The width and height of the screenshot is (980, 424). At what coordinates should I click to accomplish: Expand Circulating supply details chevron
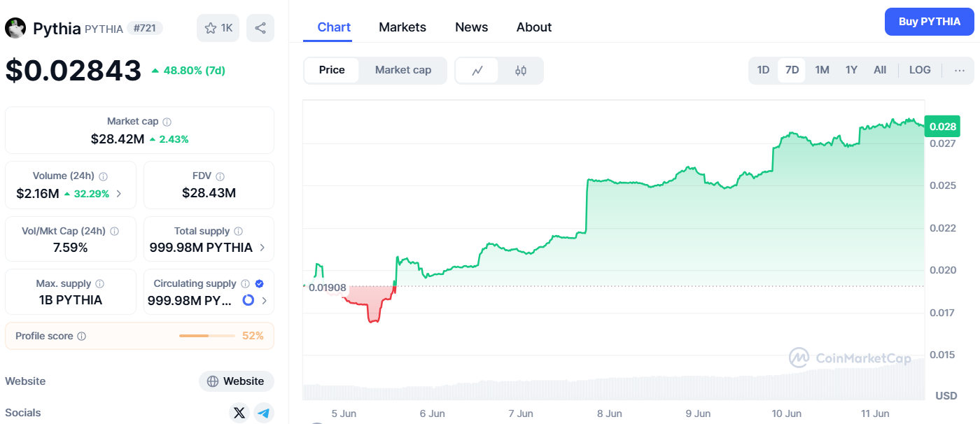point(264,301)
